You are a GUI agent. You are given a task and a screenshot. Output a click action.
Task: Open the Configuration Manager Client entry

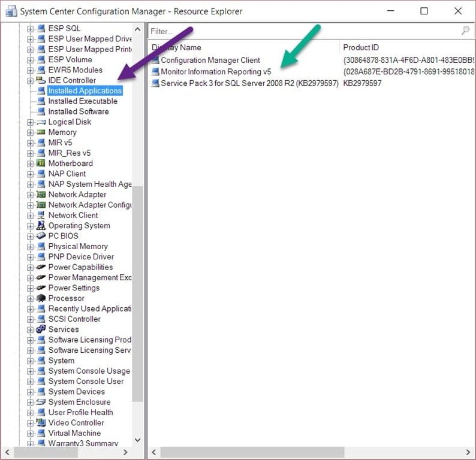tap(210, 60)
